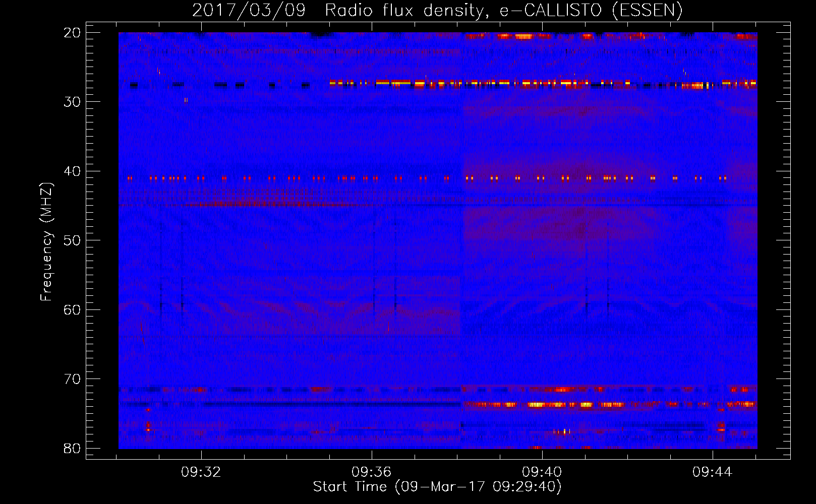Click the time tick label "09:36"
The image size is (816, 504).
(372, 472)
